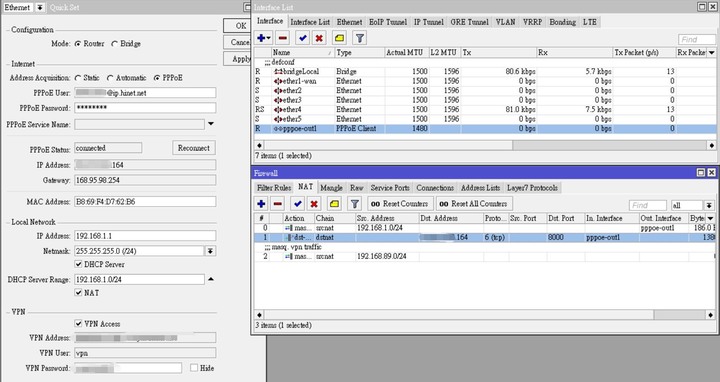The width and height of the screenshot is (720, 382).
Task: Click pppoe-out1 interface icon
Action: 278,129
